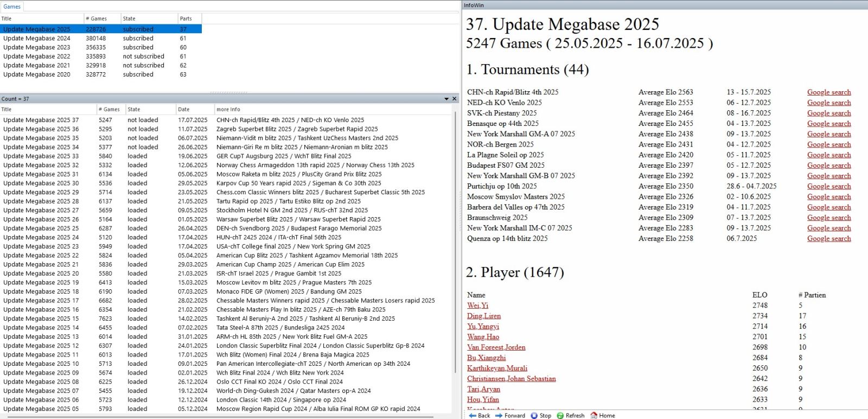Open Google search for CHN-ch Rapid/Blitz 4th 2025

coord(829,92)
